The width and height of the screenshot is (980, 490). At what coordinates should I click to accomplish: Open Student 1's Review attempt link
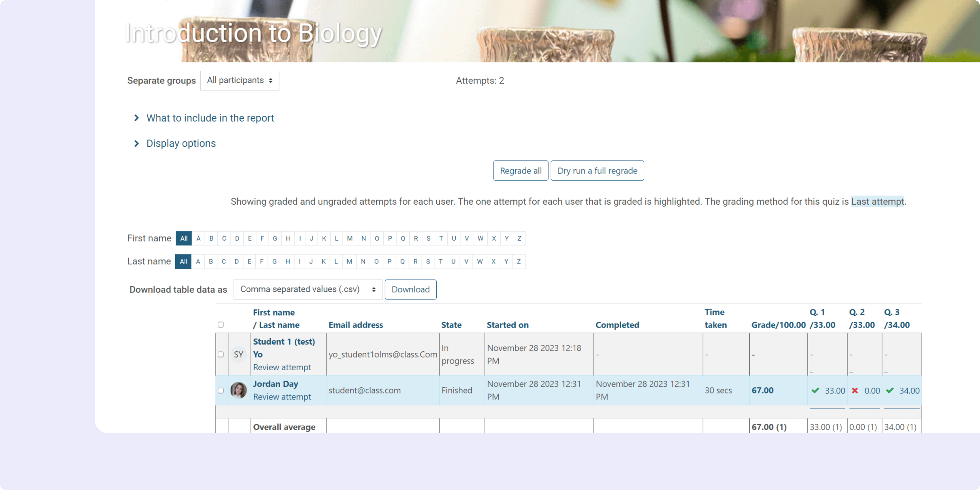click(x=282, y=367)
